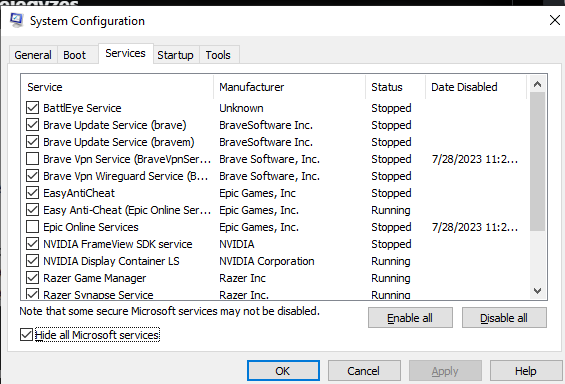
Task: Click 'NVIDIA' manufacturer cell of FrameView
Action: pyautogui.click(x=237, y=244)
